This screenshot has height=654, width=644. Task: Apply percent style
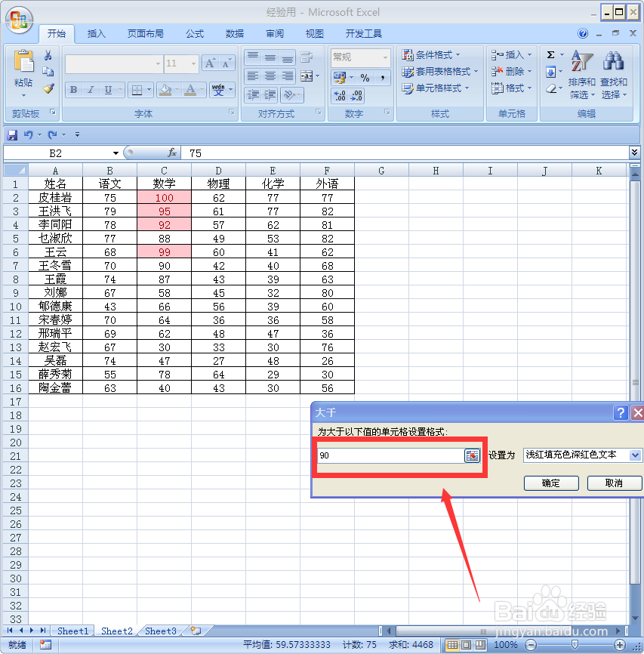(365, 77)
